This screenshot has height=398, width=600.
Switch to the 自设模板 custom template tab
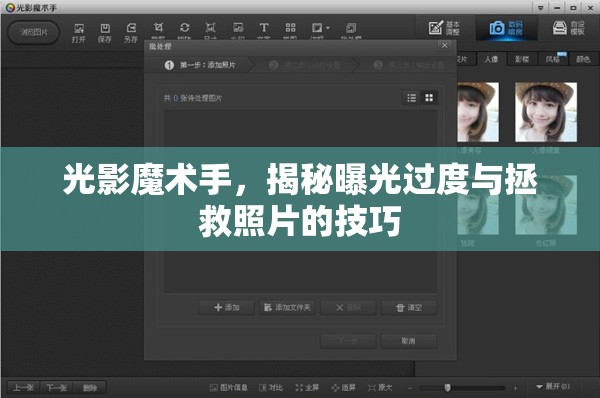pyautogui.click(x=569, y=28)
